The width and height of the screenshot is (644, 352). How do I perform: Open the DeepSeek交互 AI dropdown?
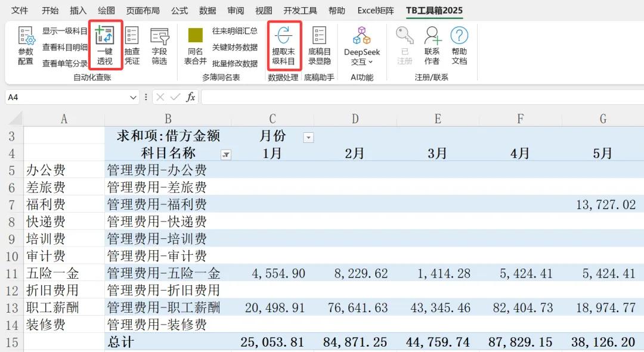tap(362, 45)
